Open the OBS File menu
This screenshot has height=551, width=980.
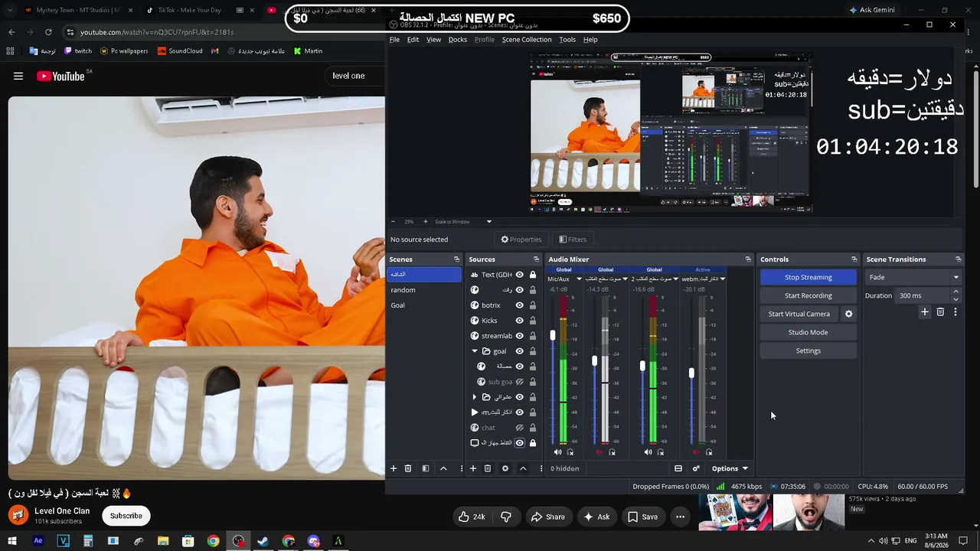pyautogui.click(x=394, y=40)
